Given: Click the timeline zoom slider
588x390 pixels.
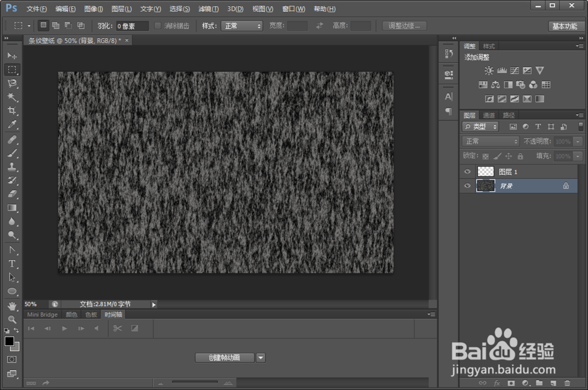Looking at the screenshot, I should (x=195, y=382).
